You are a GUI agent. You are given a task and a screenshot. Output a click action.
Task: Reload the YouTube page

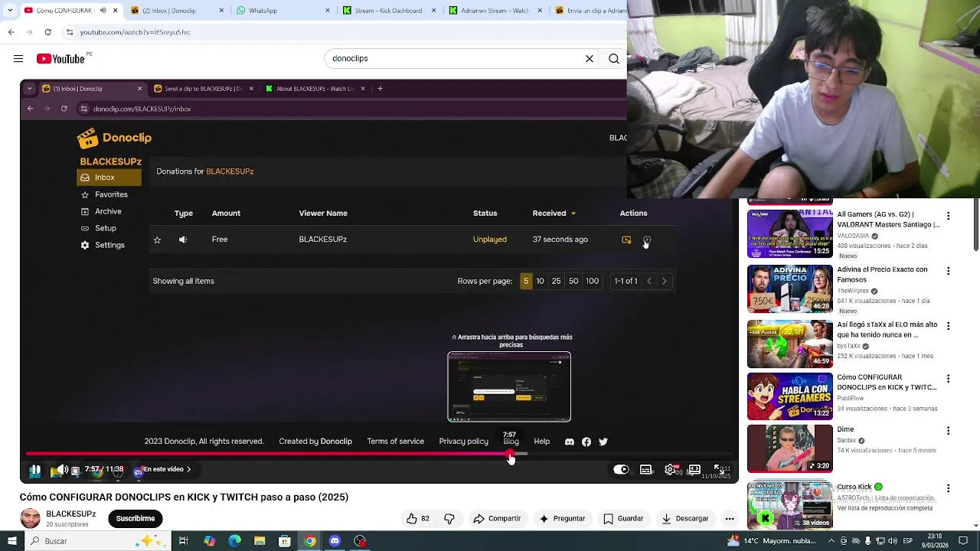47,32
